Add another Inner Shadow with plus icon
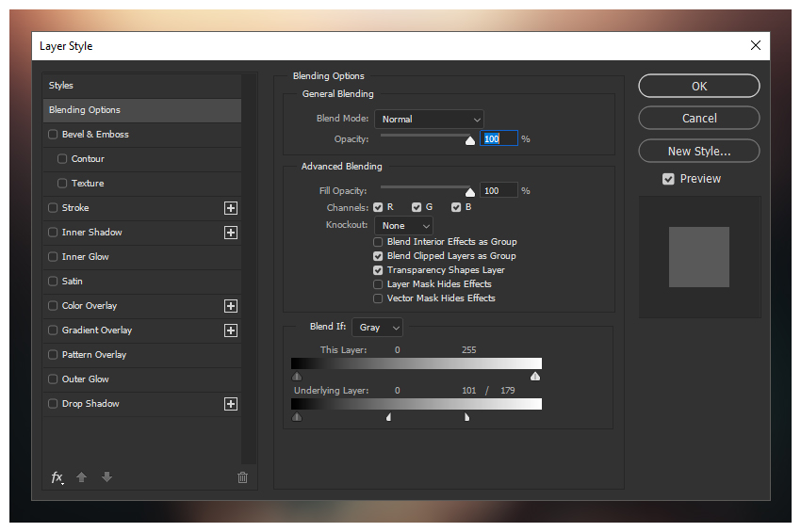The image size is (801, 532). pyautogui.click(x=231, y=233)
